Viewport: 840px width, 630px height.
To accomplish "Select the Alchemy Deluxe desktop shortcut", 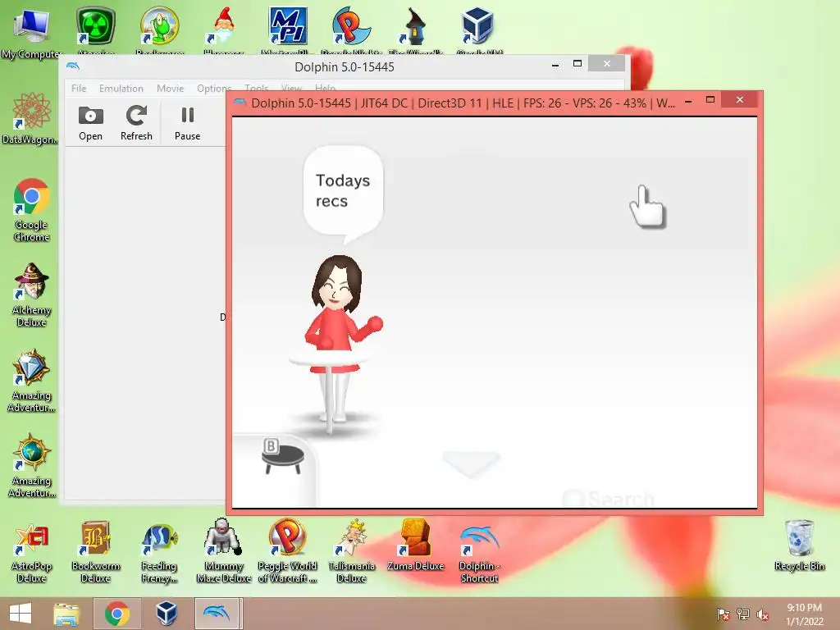I will click(31, 294).
